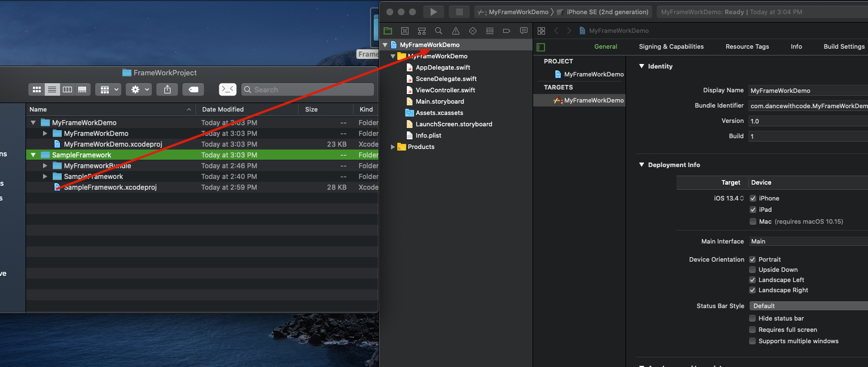Enable the Mac device checkbox
The width and height of the screenshot is (868, 367).
753,221
